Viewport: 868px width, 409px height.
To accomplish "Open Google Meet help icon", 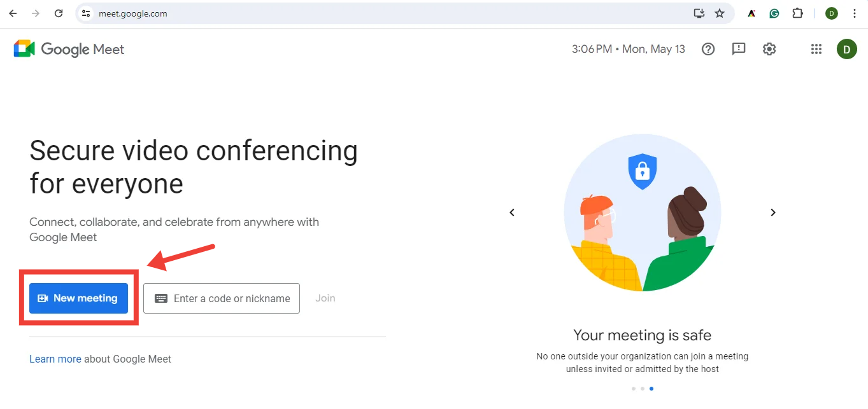I will [x=708, y=49].
